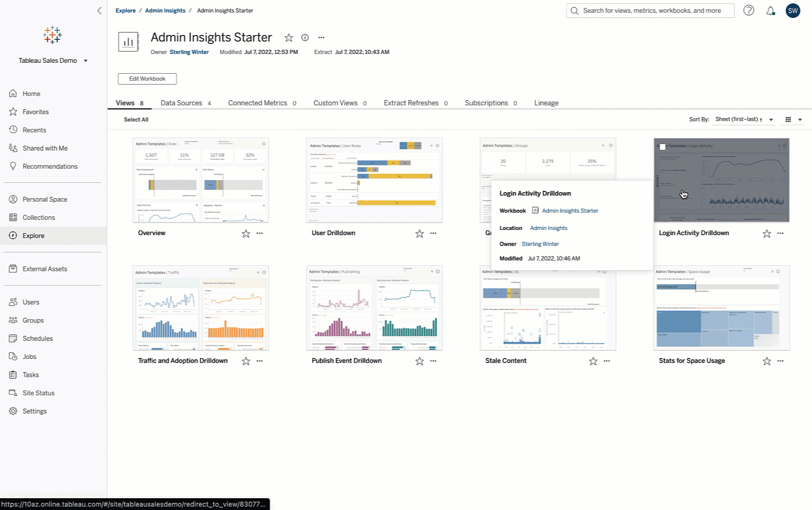Open Settings in sidebar
Image resolution: width=812 pixels, height=510 pixels.
point(53,411)
